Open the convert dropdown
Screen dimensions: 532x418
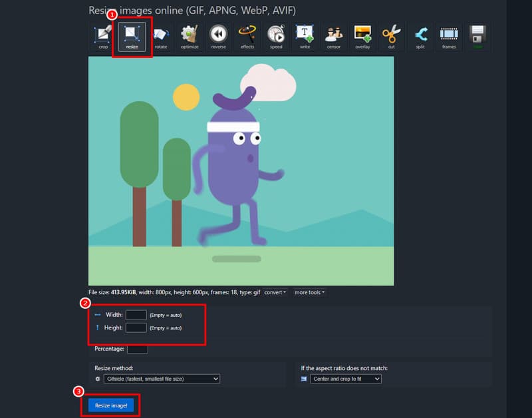pos(275,292)
